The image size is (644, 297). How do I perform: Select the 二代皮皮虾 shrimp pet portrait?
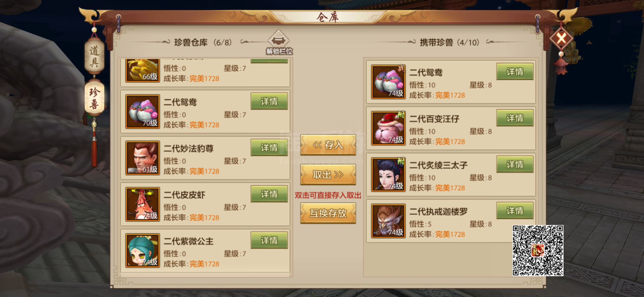click(143, 204)
